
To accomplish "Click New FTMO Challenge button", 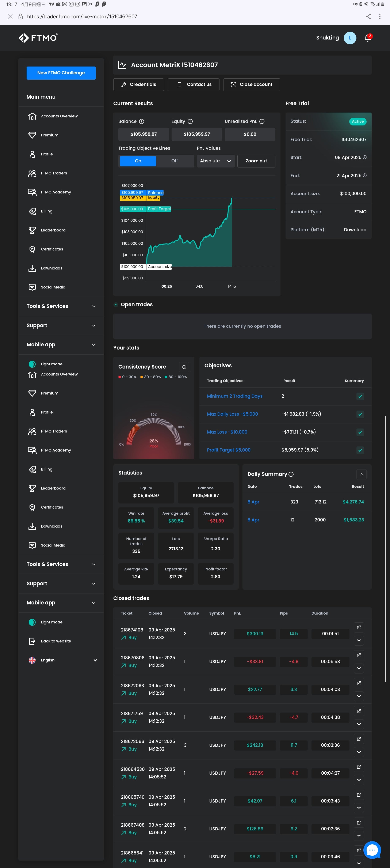I will 61,73.
